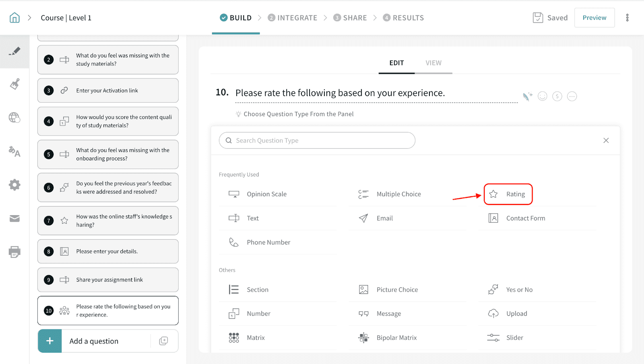644x364 pixels.
Task: Click the Search Question Type field
Action: point(317,140)
